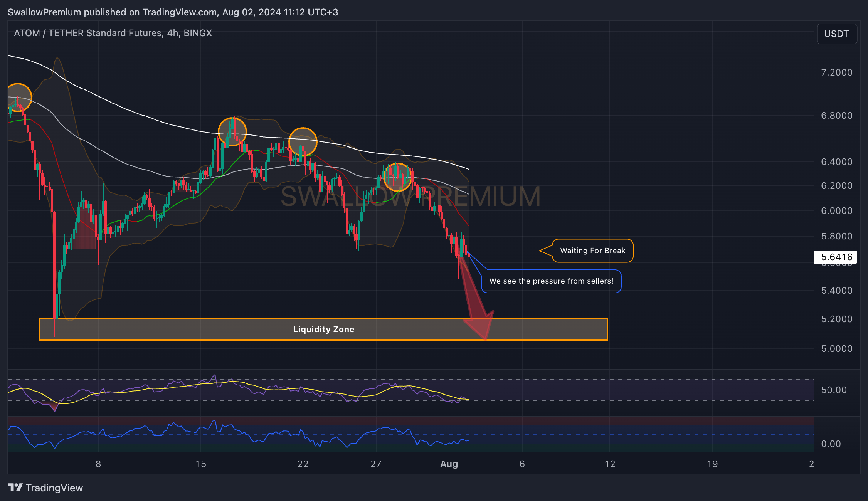Click the date axis label 19
The width and height of the screenshot is (868, 501).
(x=712, y=464)
